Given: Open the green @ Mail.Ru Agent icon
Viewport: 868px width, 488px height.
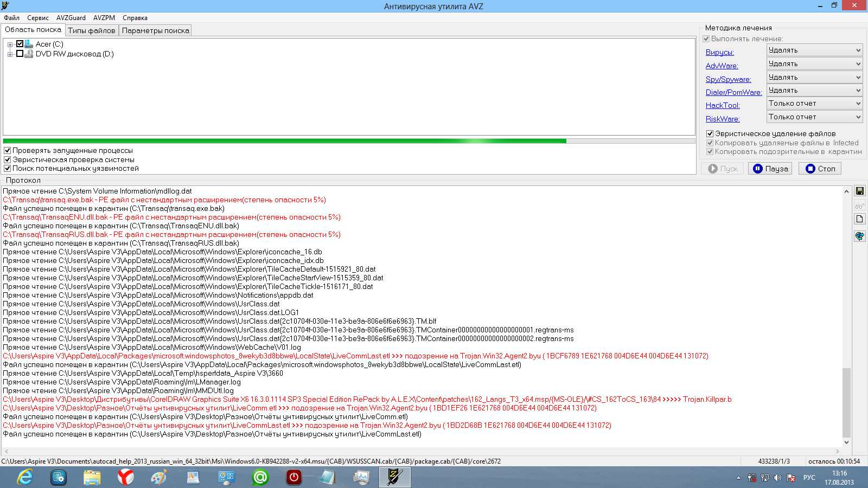Looking at the screenshot, I should [260, 477].
